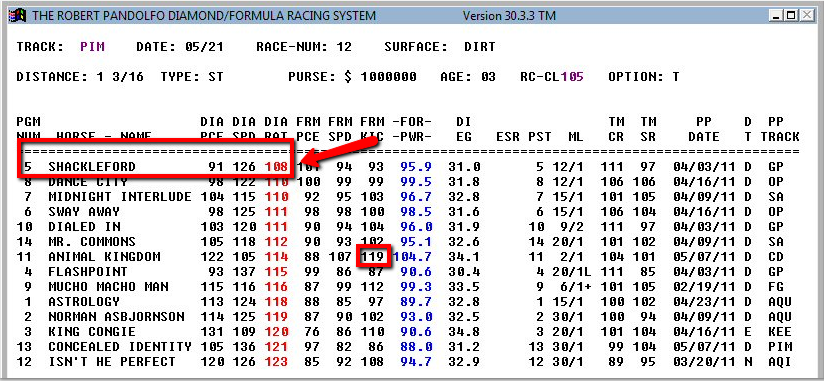Click PP track FG for Mucho Macho Man
The width and height of the screenshot is (824, 381).
point(776,287)
